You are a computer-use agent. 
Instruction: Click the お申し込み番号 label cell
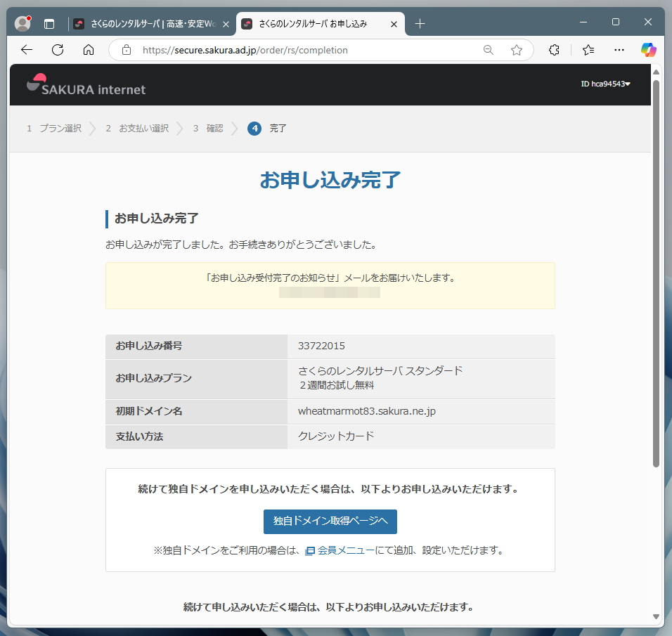click(x=196, y=346)
